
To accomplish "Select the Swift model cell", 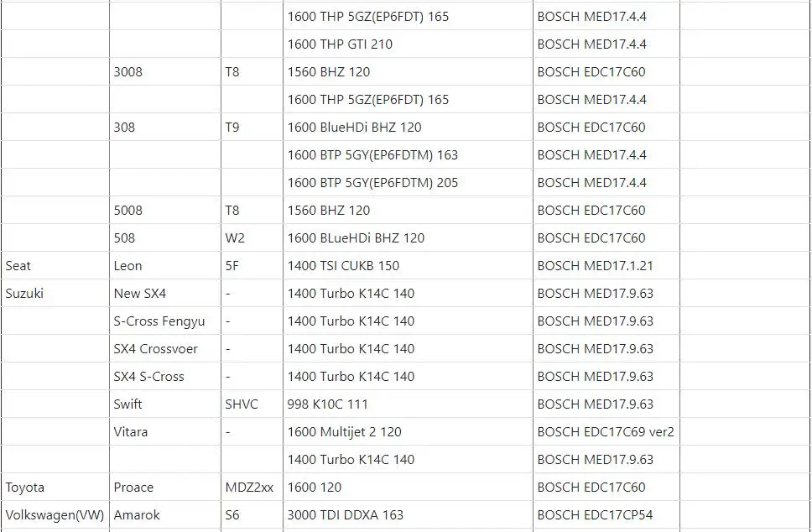I will (x=165, y=404).
